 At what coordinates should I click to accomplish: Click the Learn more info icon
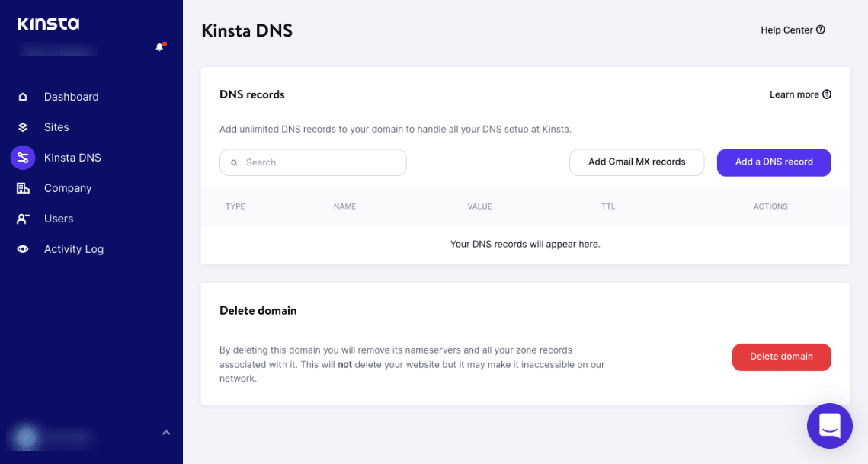click(826, 94)
